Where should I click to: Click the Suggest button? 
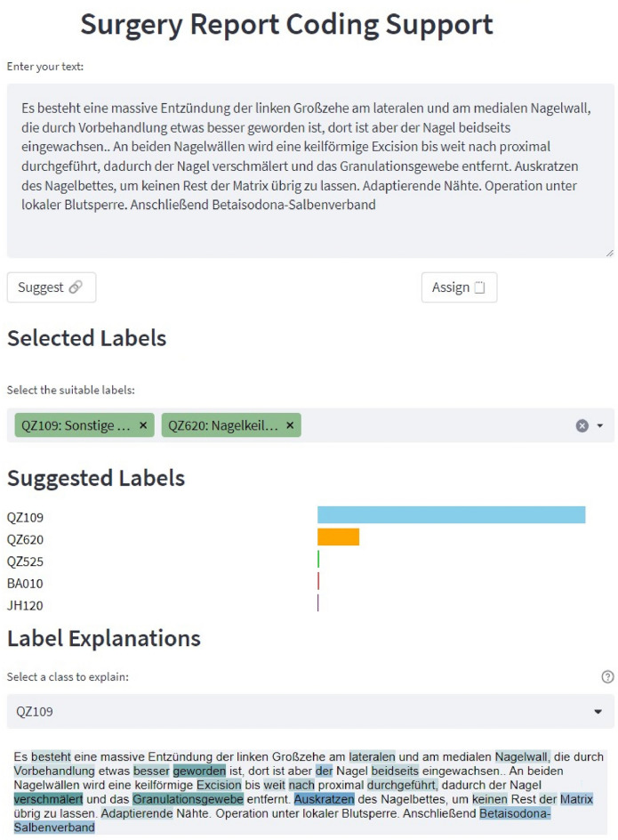click(52, 287)
